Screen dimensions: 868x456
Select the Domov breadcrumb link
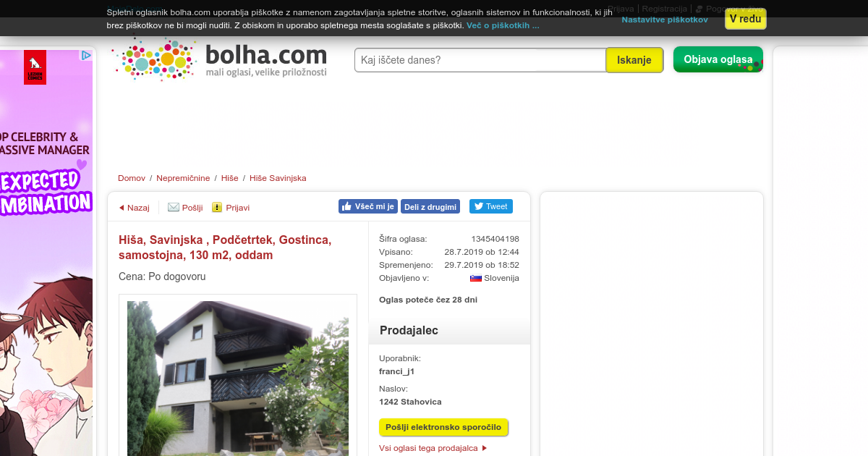click(132, 178)
